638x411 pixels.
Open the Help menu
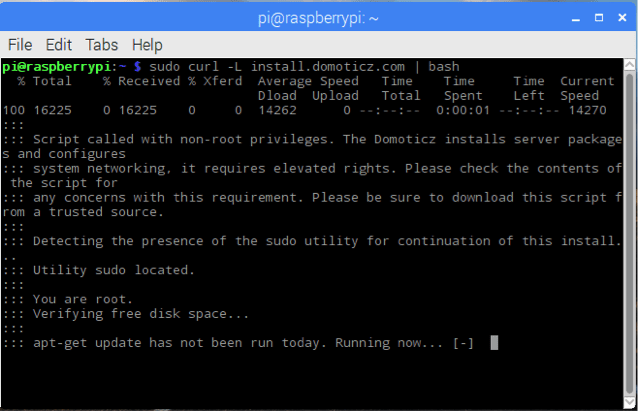coord(147,45)
